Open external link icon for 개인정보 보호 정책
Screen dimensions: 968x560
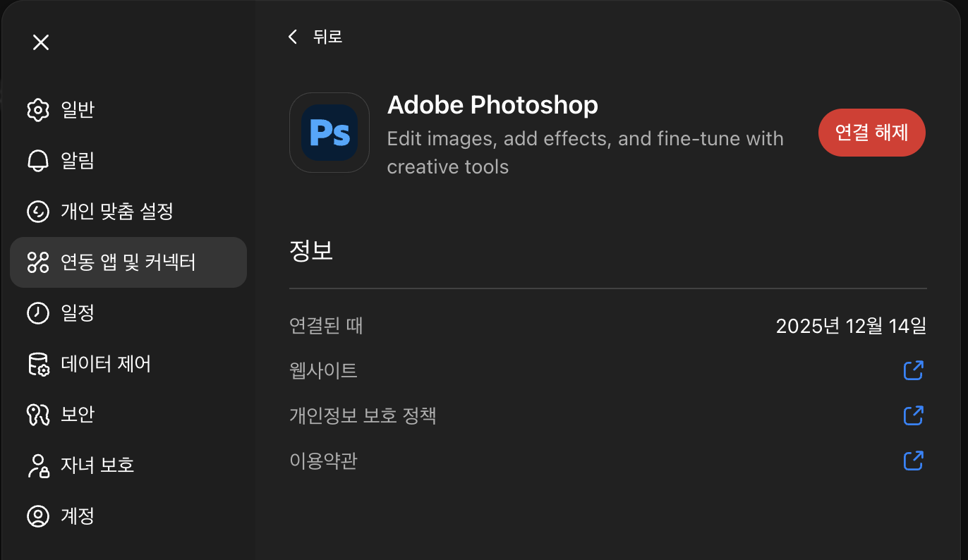point(914,415)
